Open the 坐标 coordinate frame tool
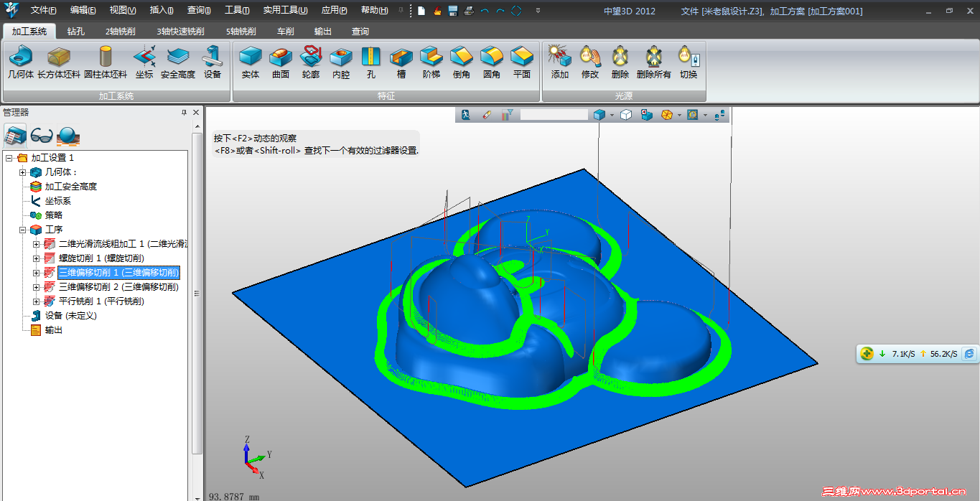The height and width of the screenshot is (501, 980). pyautogui.click(x=144, y=62)
